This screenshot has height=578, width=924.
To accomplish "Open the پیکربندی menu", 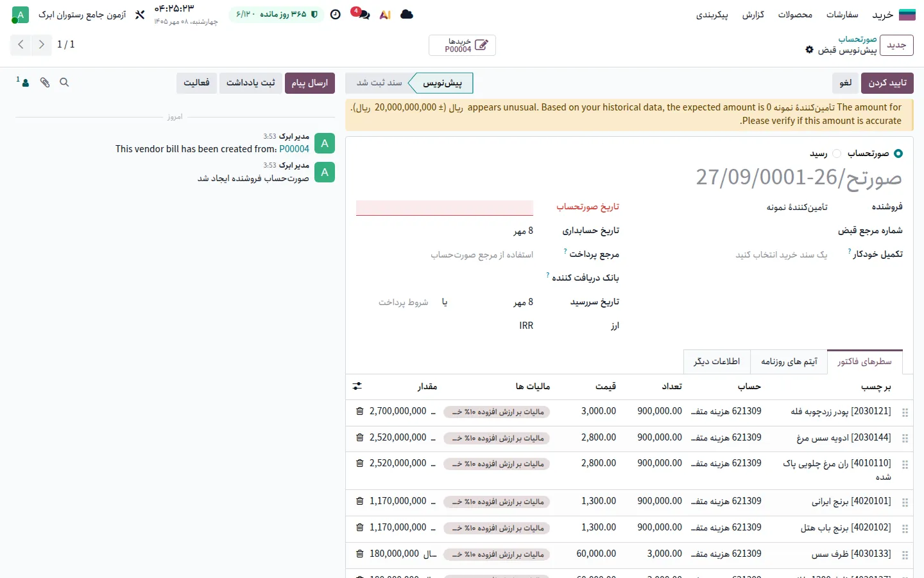I will [x=712, y=14].
